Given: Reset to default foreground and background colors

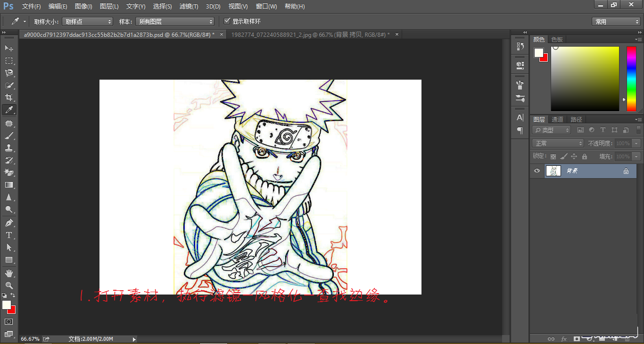Looking at the screenshot, I should pyautogui.click(x=4, y=295).
